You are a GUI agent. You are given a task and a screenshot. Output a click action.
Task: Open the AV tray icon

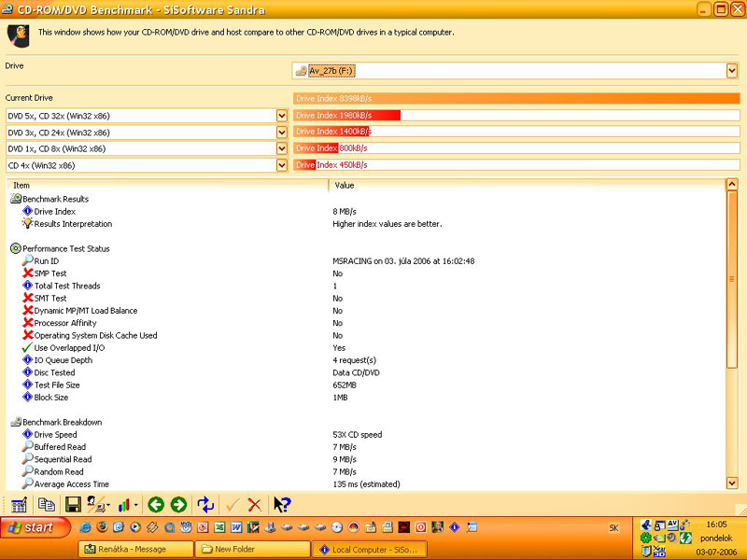point(672,525)
